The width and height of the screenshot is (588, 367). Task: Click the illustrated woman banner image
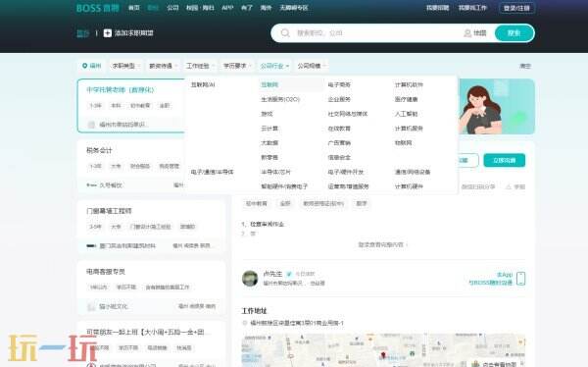click(x=496, y=106)
